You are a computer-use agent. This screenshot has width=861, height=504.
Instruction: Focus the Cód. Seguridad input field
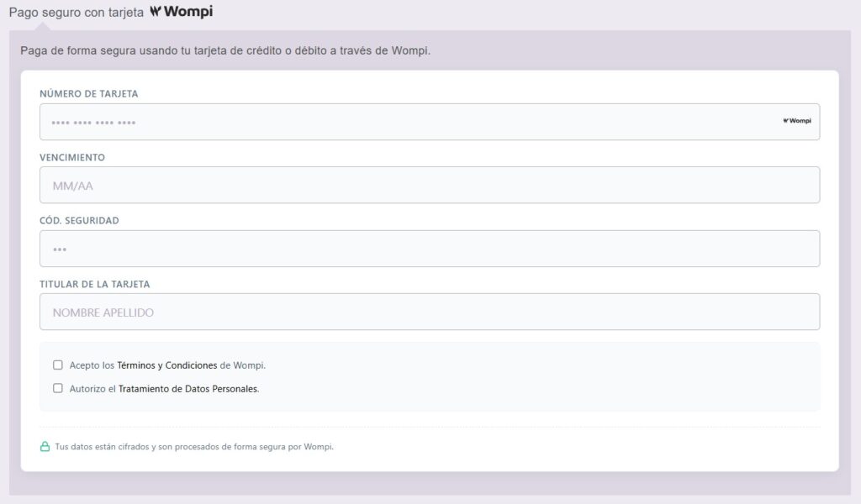tap(430, 249)
